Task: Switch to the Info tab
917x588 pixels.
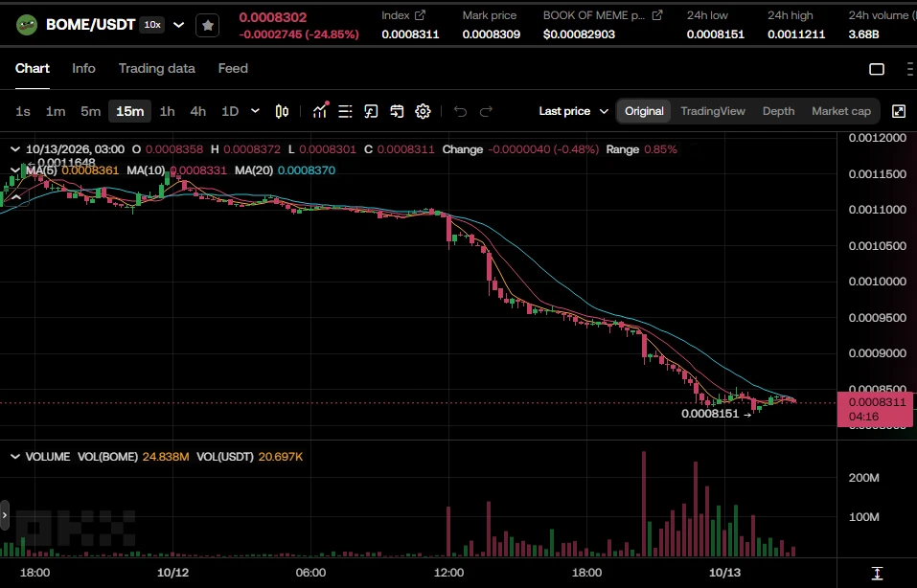Action: tap(83, 68)
